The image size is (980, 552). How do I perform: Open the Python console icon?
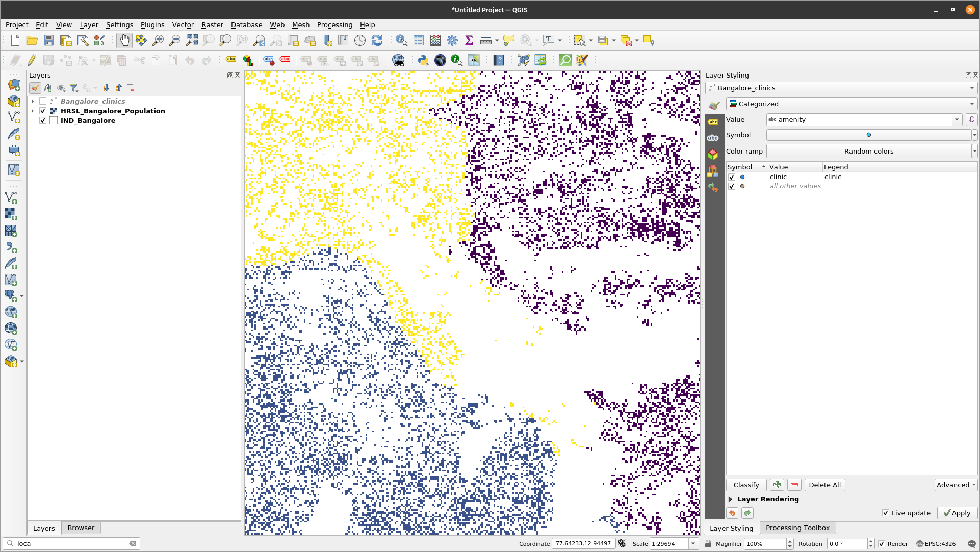point(423,60)
